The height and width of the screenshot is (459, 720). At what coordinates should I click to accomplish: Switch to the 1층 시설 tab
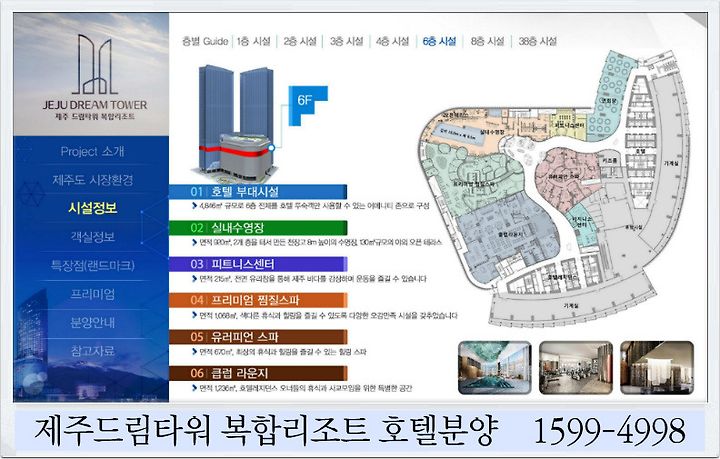253,41
